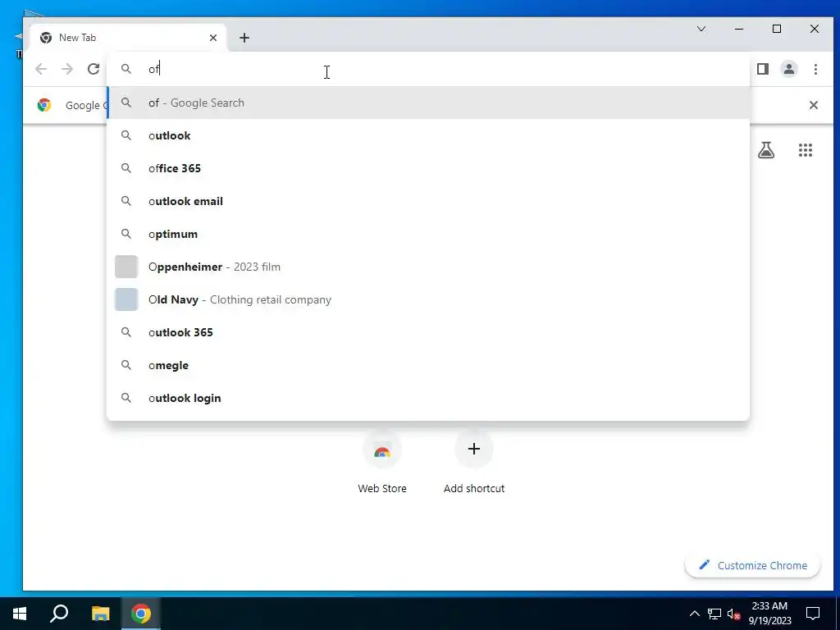Choose the 'outlook' suggestion
This screenshot has height=630, width=840.
point(428,135)
